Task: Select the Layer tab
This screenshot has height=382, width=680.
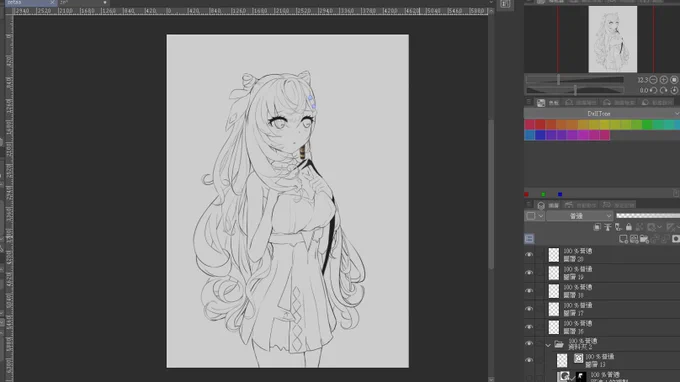Action: tap(548, 205)
